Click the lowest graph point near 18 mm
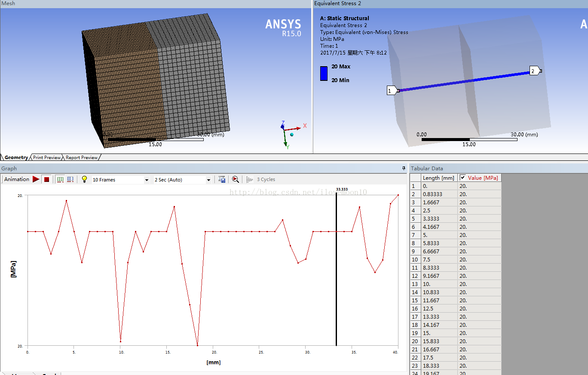Viewport: 588px width, 375px height. [x=197, y=345]
